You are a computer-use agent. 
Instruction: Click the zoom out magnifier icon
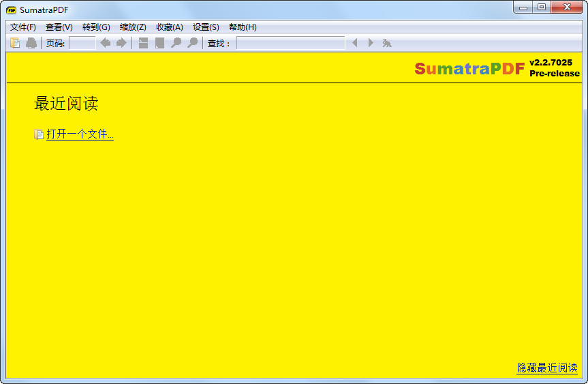tap(176, 43)
